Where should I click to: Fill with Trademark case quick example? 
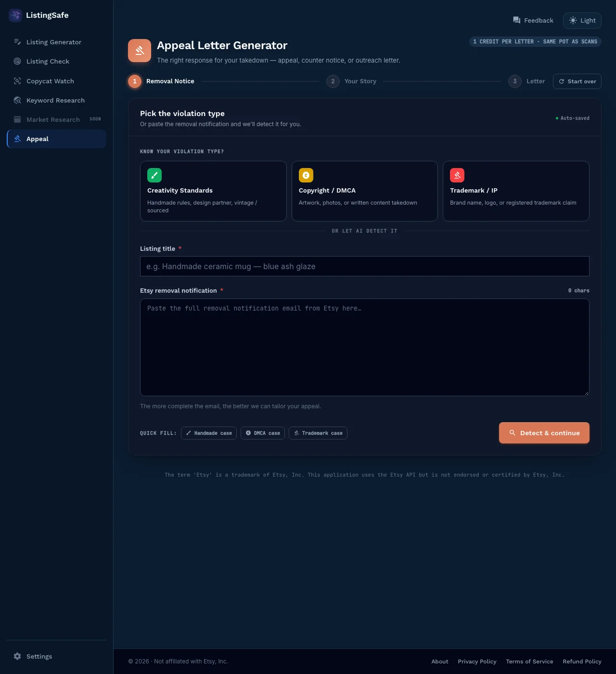[318, 433]
